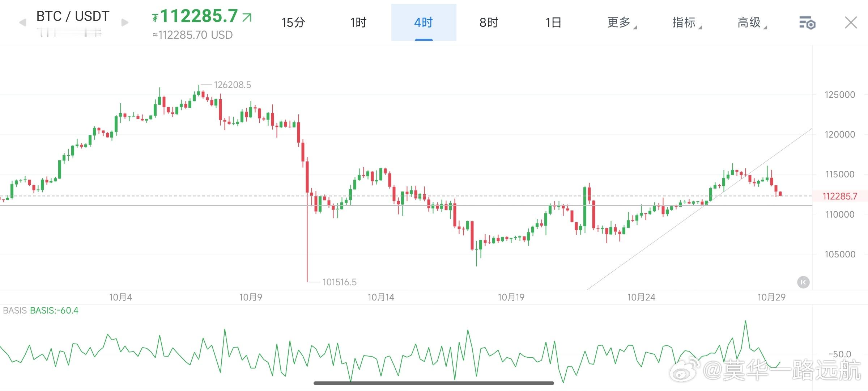This screenshot has height=391, width=868.
Task: Click the current price 112285.7 header
Action: 199,16
